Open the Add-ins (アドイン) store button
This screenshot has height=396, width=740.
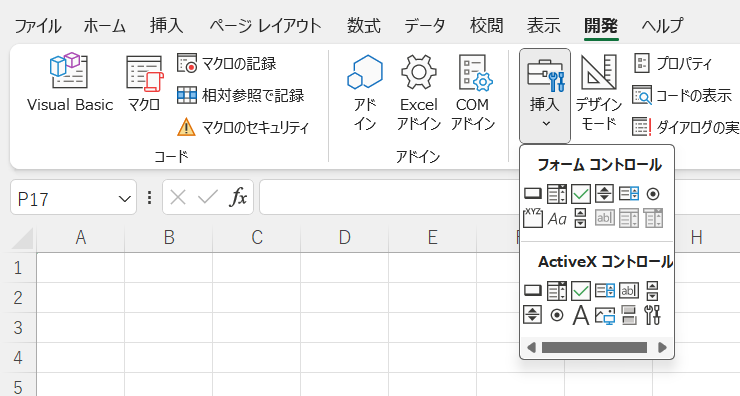pos(365,93)
